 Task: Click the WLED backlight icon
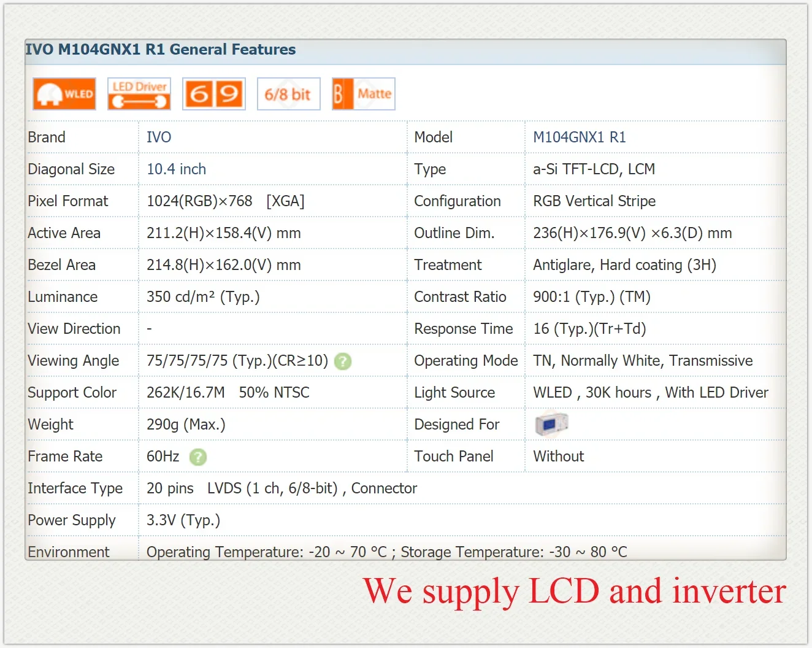click(x=64, y=94)
